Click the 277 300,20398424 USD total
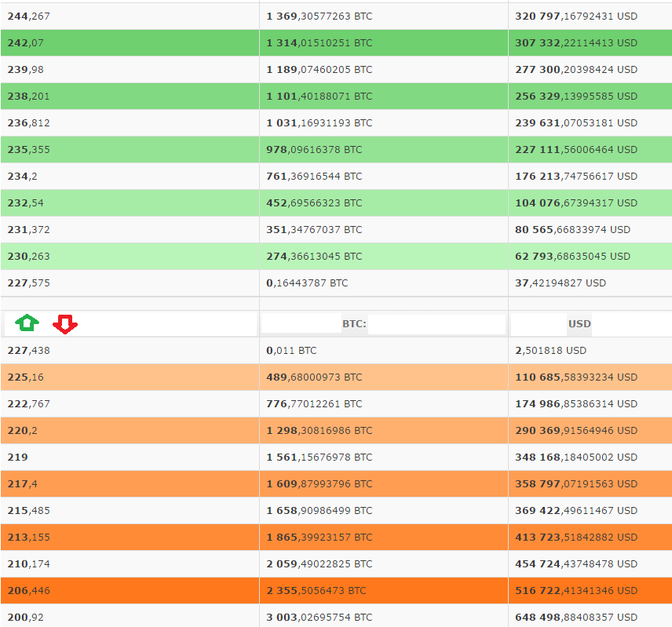The height and width of the screenshot is (627, 672). tap(576, 69)
